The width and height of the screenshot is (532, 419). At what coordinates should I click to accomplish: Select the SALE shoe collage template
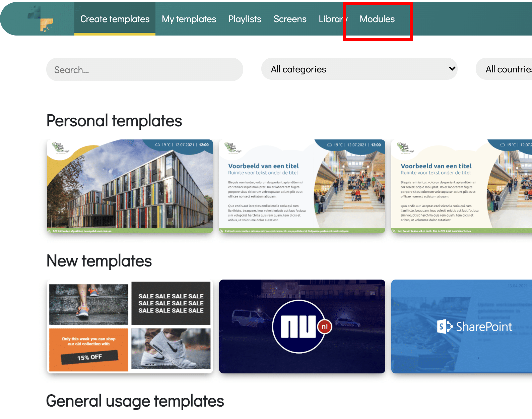(x=130, y=326)
